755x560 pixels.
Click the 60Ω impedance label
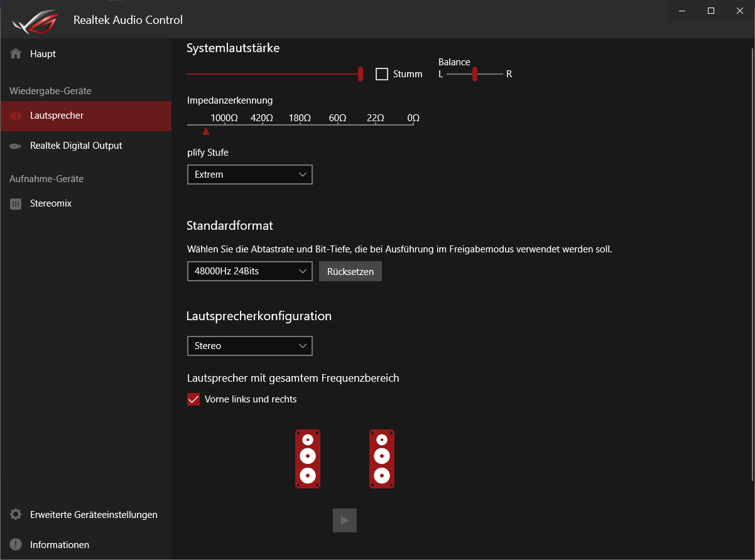[338, 118]
